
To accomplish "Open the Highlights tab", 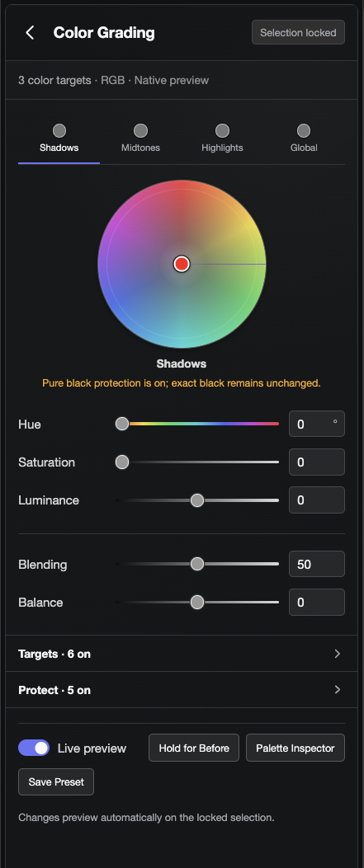I will (222, 140).
